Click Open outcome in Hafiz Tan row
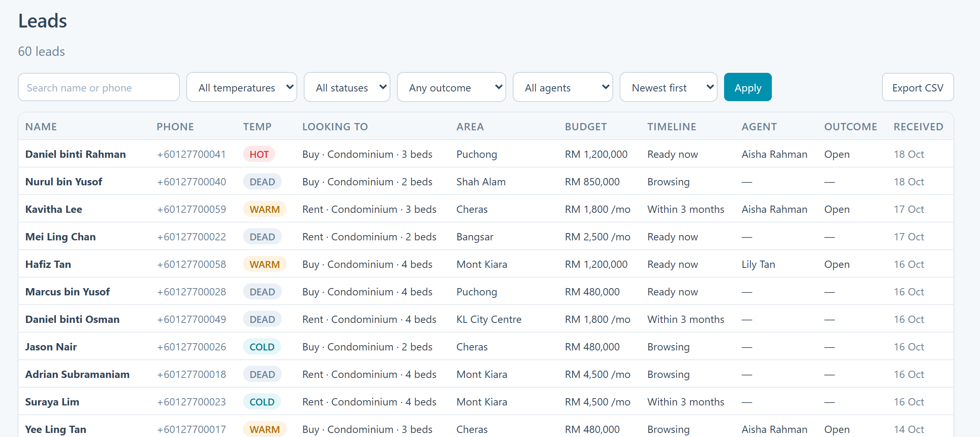Image resolution: width=980 pixels, height=437 pixels. click(837, 264)
